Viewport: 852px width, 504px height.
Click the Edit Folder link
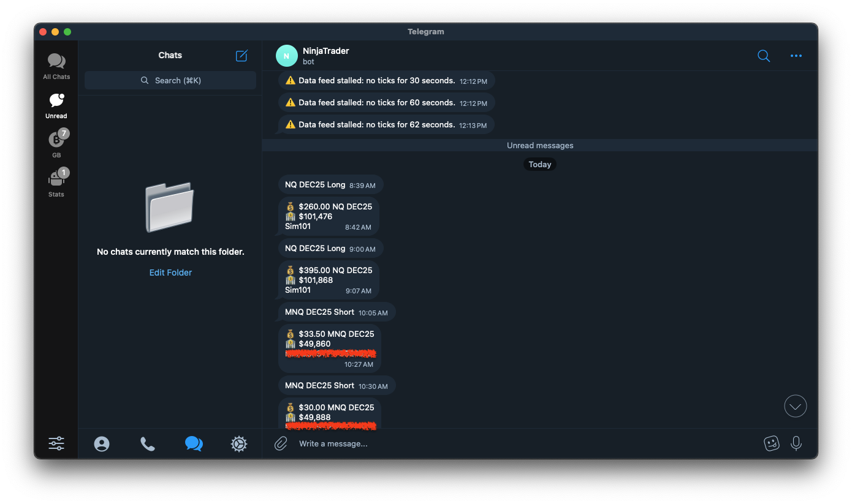click(x=170, y=273)
